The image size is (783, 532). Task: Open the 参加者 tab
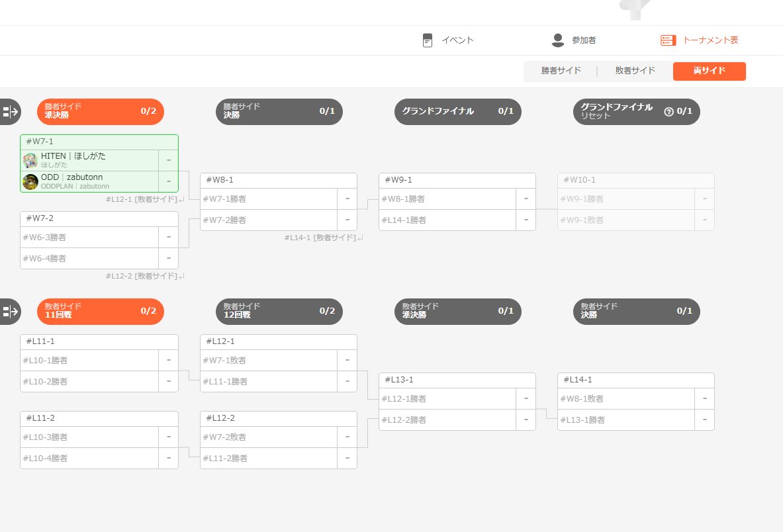(x=574, y=40)
